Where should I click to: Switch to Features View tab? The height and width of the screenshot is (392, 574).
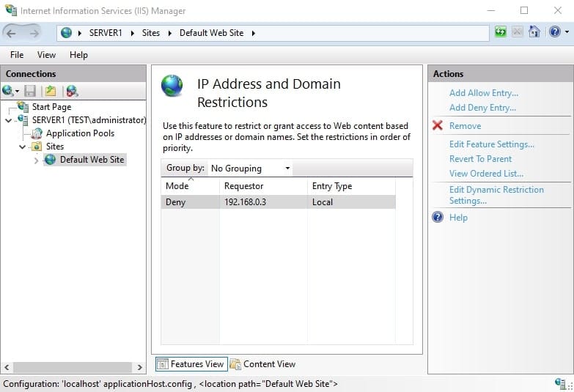[x=191, y=364]
